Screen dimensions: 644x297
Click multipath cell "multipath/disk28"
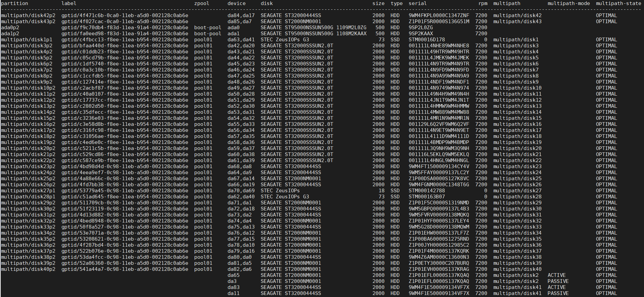517,197
